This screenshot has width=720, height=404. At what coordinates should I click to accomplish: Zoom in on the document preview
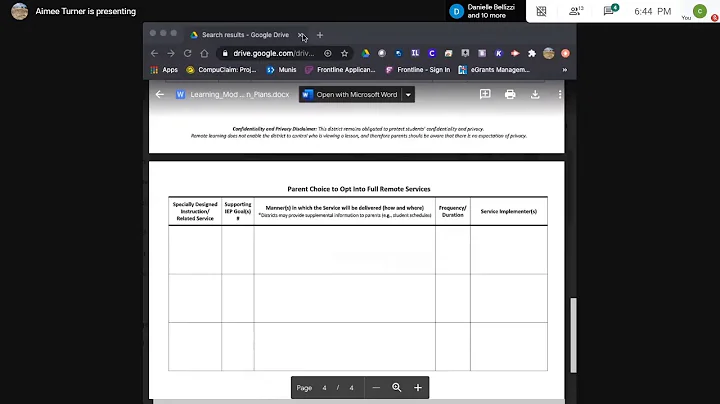click(x=418, y=387)
